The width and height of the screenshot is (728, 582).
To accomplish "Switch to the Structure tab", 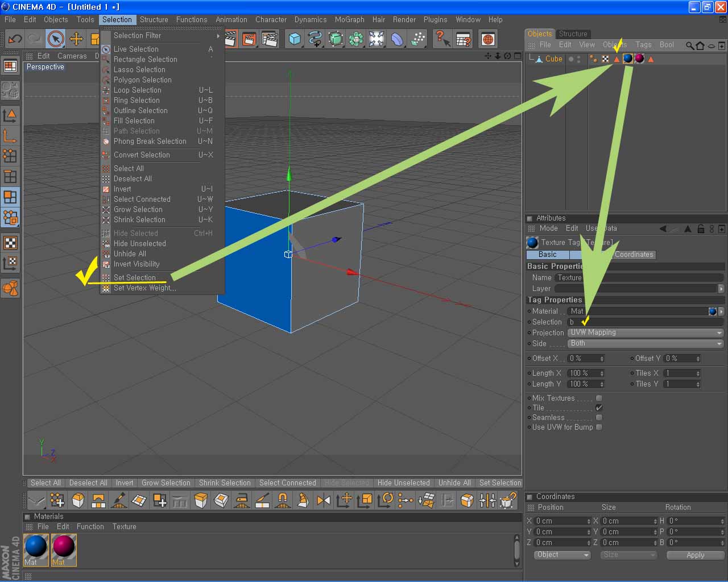I will click(573, 34).
